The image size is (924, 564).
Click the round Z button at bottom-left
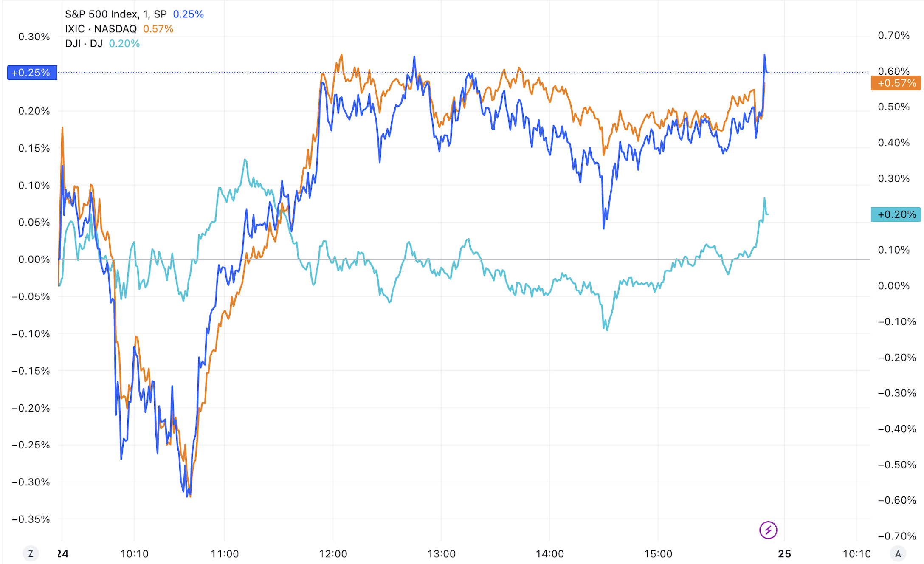tap(31, 553)
